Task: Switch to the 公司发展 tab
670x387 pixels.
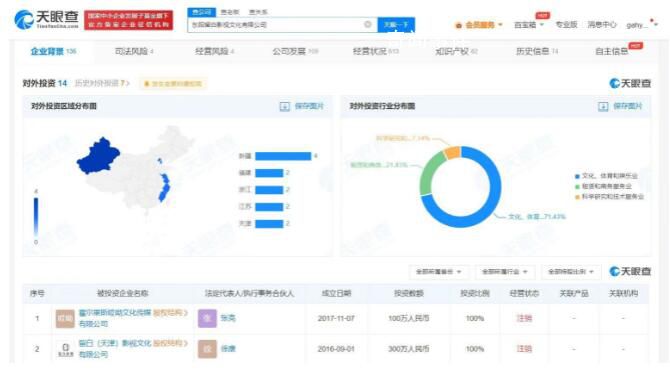Action: point(295,51)
